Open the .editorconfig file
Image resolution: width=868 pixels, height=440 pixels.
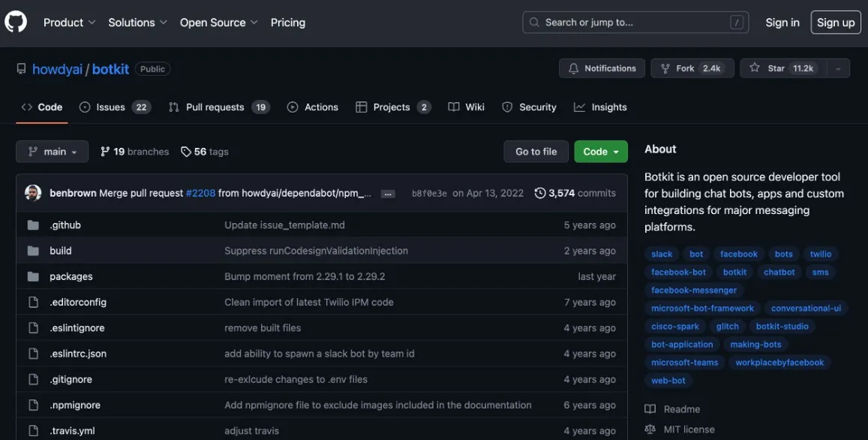tap(78, 302)
